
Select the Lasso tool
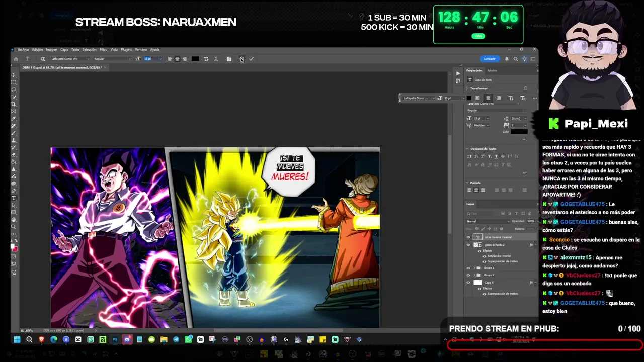tap(14, 89)
